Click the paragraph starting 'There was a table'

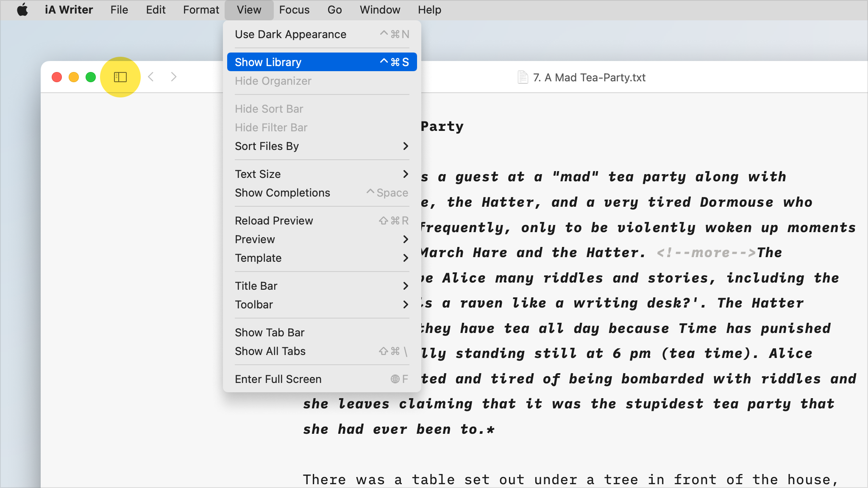point(570,480)
